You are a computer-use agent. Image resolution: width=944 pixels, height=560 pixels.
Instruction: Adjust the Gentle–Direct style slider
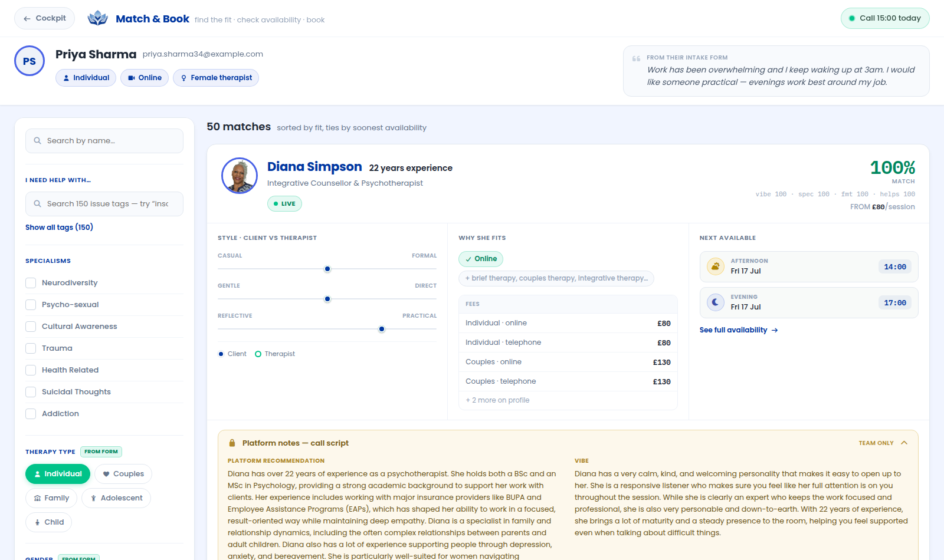click(x=327, y=299)
